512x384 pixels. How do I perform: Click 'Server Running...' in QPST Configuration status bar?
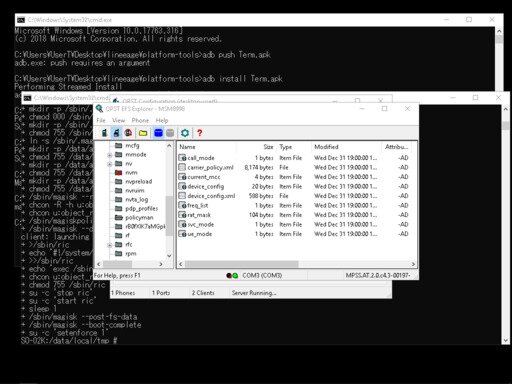pyautogui.click(x=254, y=293)
